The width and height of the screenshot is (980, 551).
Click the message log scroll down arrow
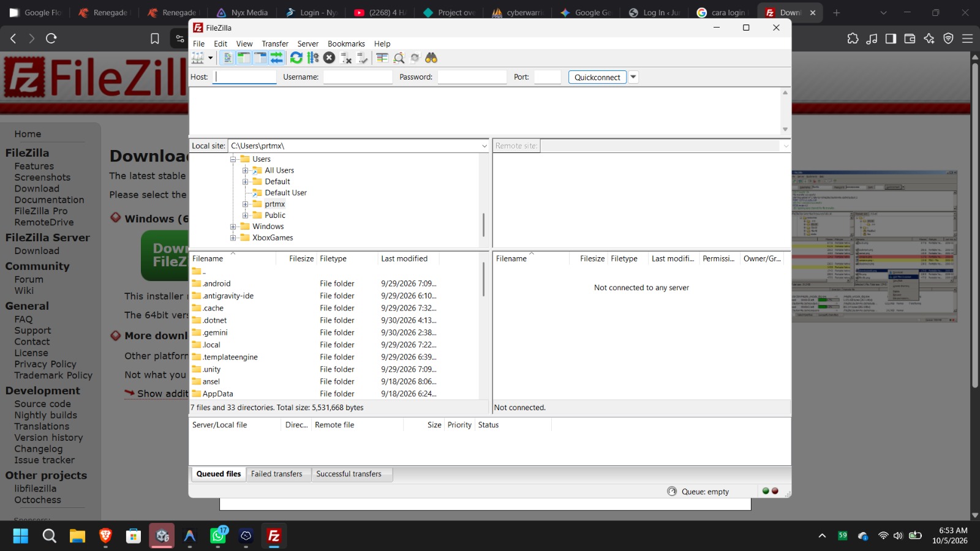[785, 129]
